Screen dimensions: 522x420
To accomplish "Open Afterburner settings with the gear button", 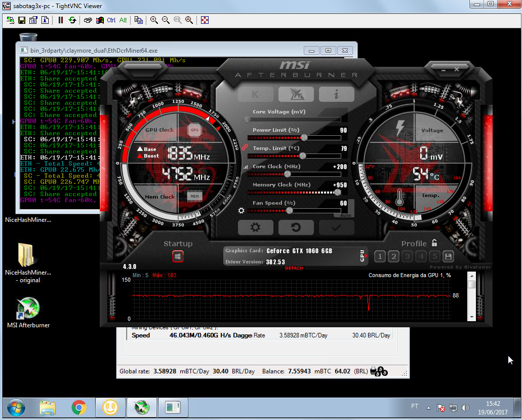I will pos(255,227).
